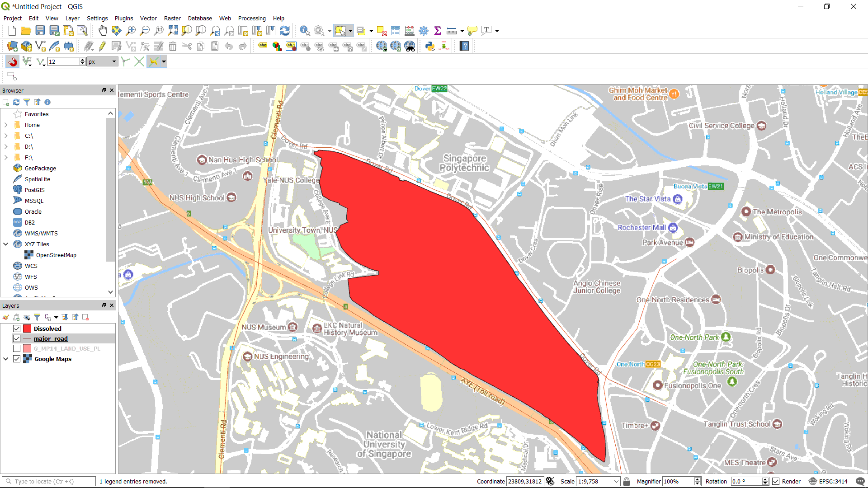Open the Processing menu
Viewport: 868px width, 488px height.
click(252, 19)
